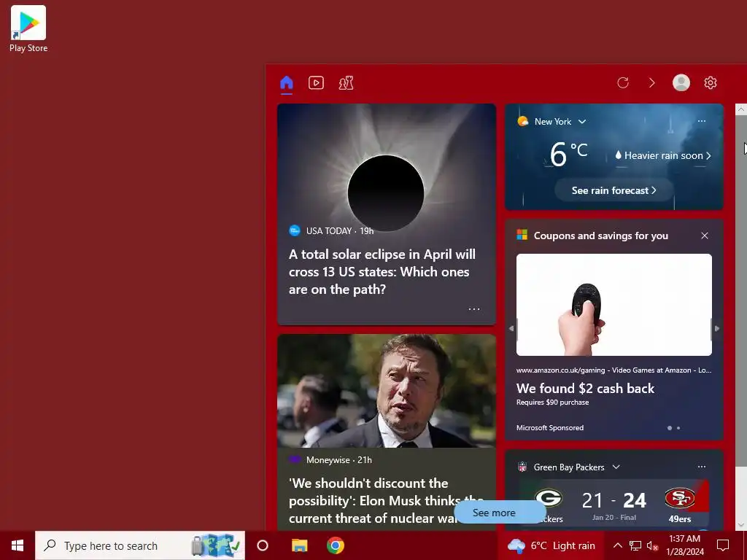
Task: Select the second coupon carousel dot
Action: (x=678, y=428)
